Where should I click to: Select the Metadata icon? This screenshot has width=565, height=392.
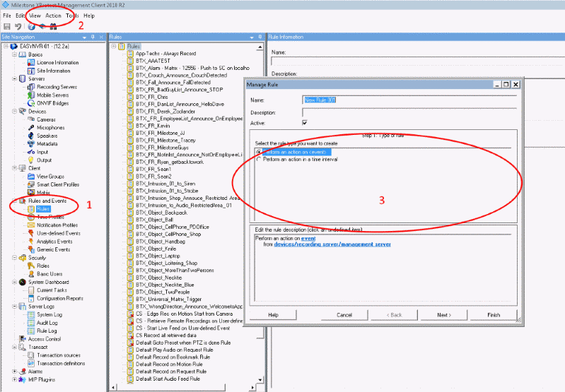click(x=31, y=144)
